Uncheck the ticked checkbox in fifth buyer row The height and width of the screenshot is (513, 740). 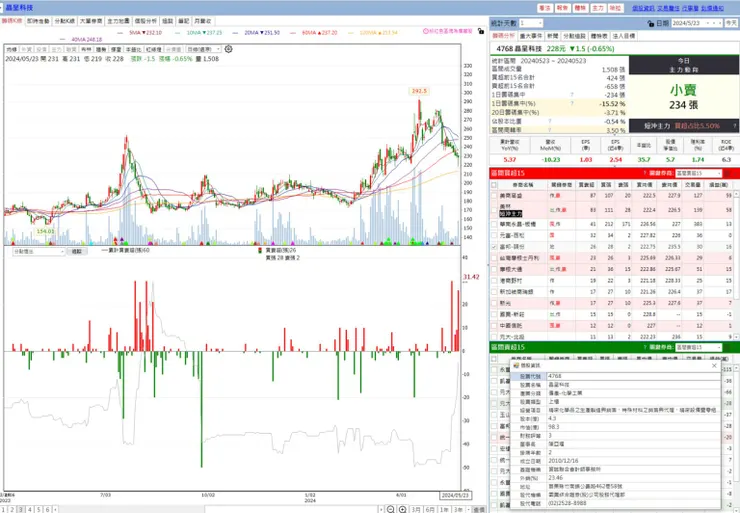tap(494, 247)
